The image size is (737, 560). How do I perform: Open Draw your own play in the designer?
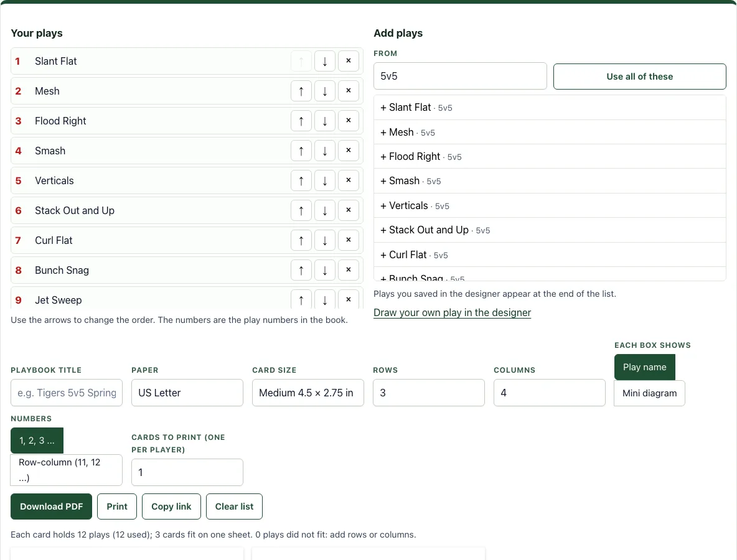tap(452, 312)
